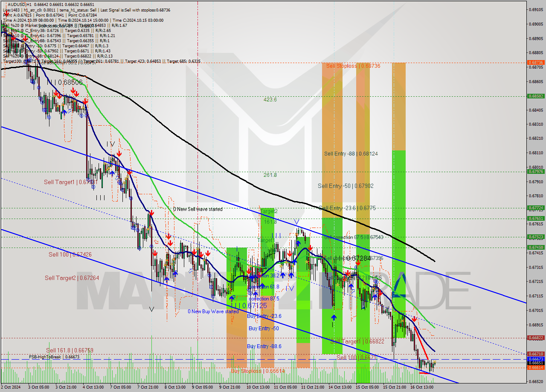Click the '0.68506' wave label
Image resolution: width=546 pixels, height=392 pixels.
coord(70,82)
